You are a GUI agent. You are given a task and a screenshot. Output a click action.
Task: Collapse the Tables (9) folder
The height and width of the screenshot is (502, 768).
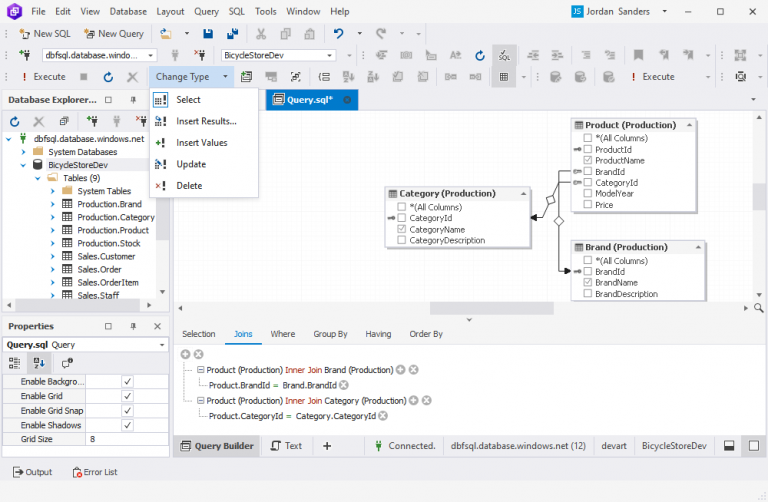point(38,178)
